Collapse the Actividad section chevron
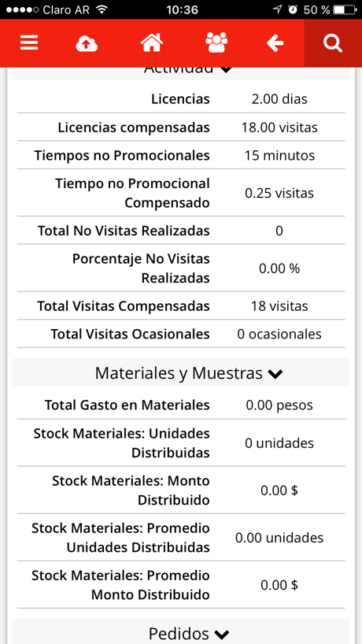 (226, 69)
